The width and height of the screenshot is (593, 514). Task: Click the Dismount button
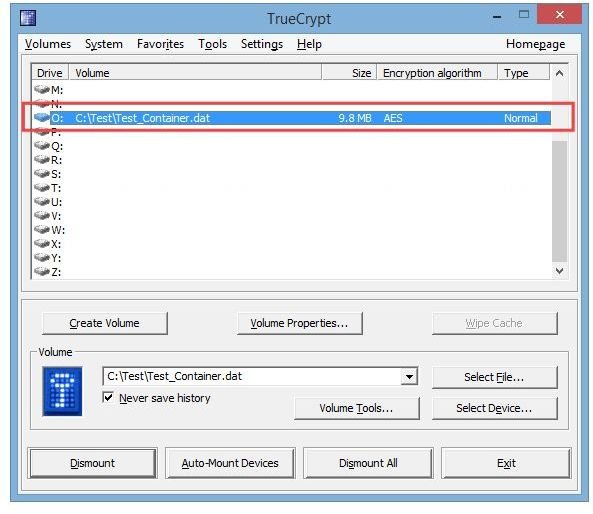(93, 463)
